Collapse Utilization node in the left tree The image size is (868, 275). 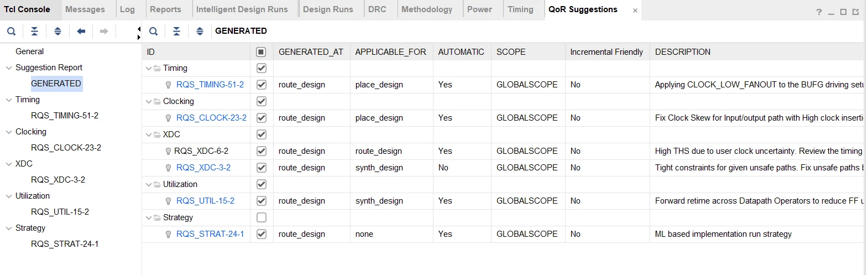tap(8, 196)
